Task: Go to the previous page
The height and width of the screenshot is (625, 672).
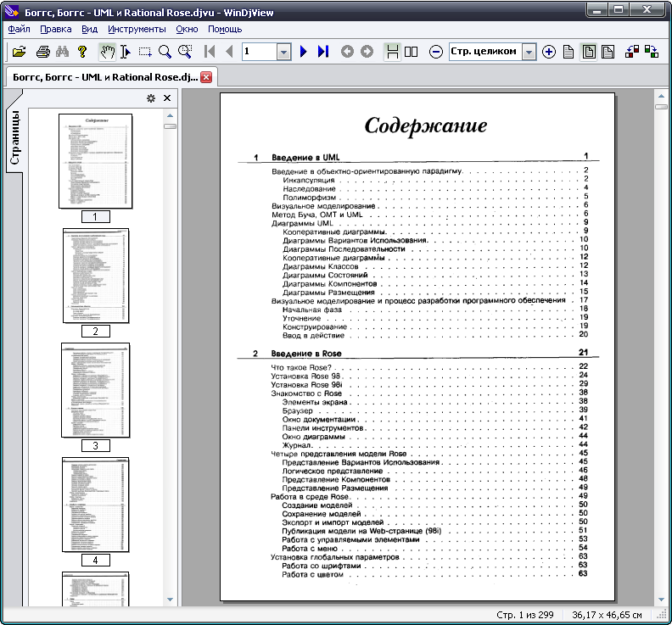Action: pos(229,52)
